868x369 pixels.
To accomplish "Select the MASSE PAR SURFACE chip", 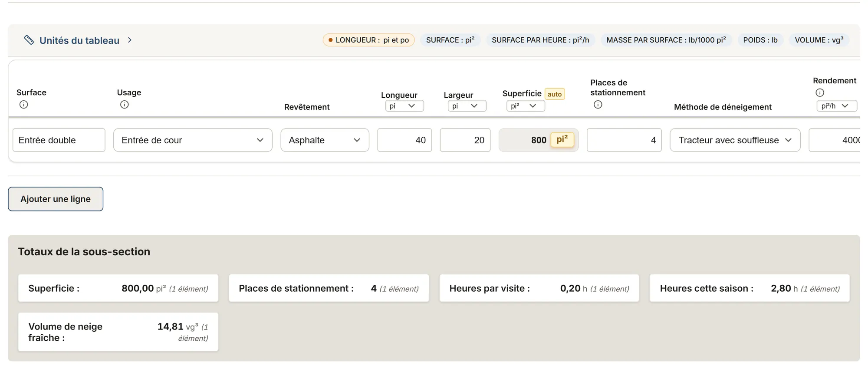I will (666, 40).
